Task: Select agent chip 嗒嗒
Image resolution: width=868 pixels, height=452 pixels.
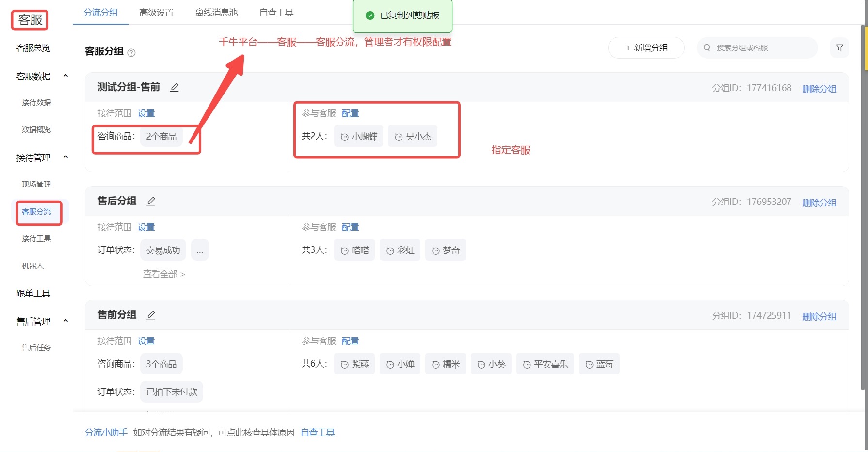Action: (354, 250)
